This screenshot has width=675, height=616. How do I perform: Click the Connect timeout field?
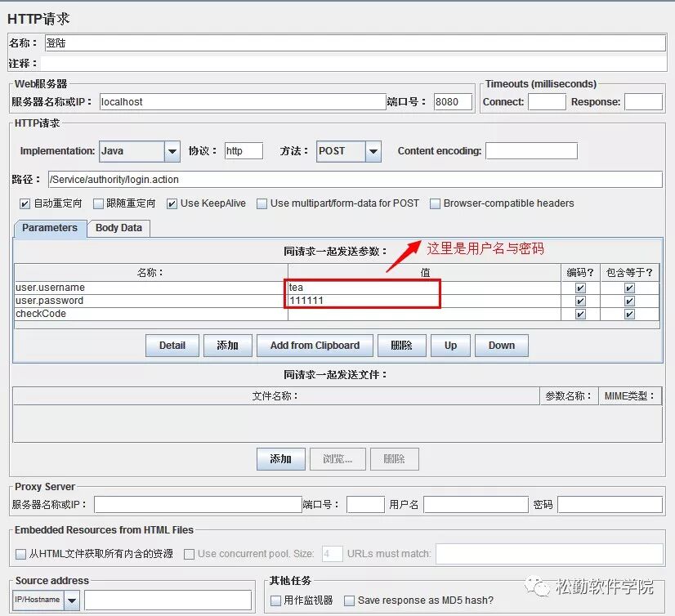click(547, 102)
